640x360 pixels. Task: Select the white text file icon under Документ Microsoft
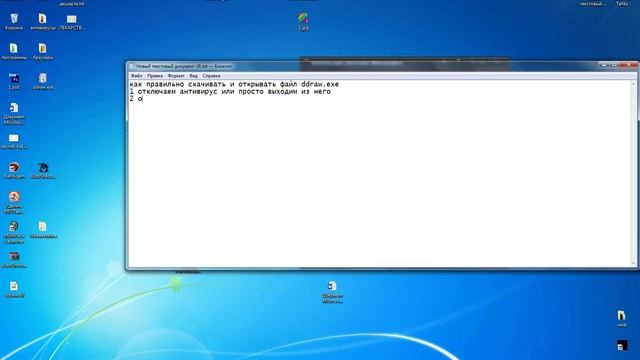pos(14,141)
